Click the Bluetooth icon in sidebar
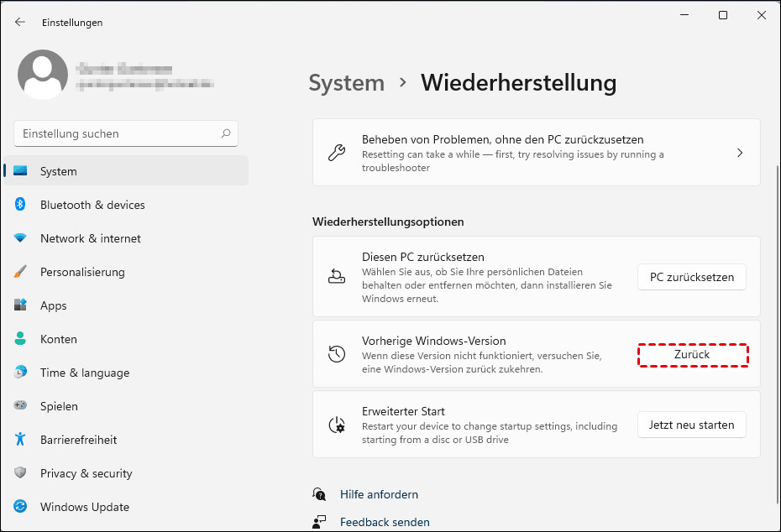The image size is (781, 532). click(x=20, y=204)
